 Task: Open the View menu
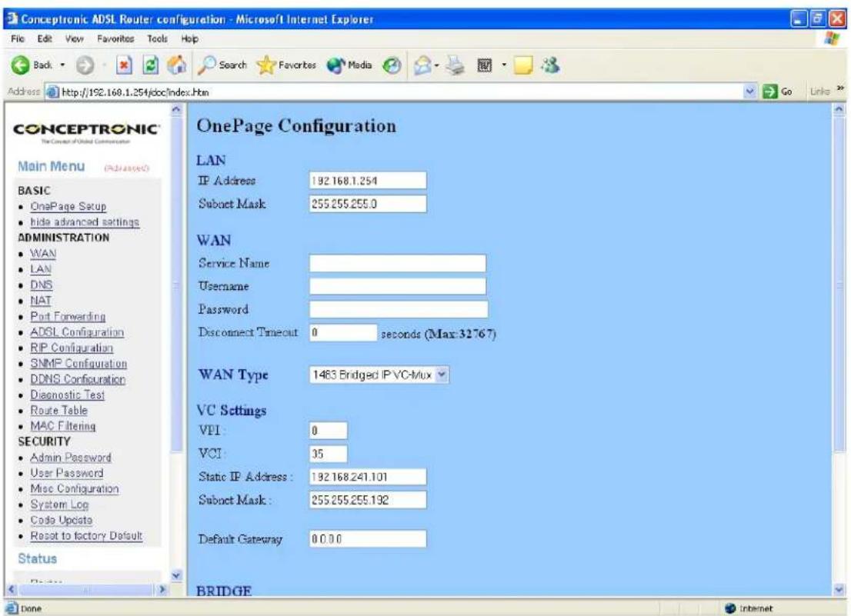point(75,38)
